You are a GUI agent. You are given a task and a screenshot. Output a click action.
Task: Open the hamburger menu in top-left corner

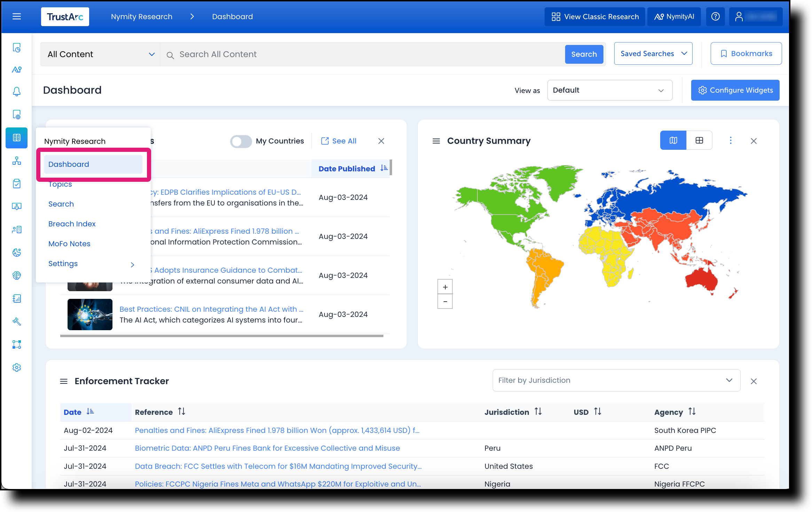tap(16, 16)
